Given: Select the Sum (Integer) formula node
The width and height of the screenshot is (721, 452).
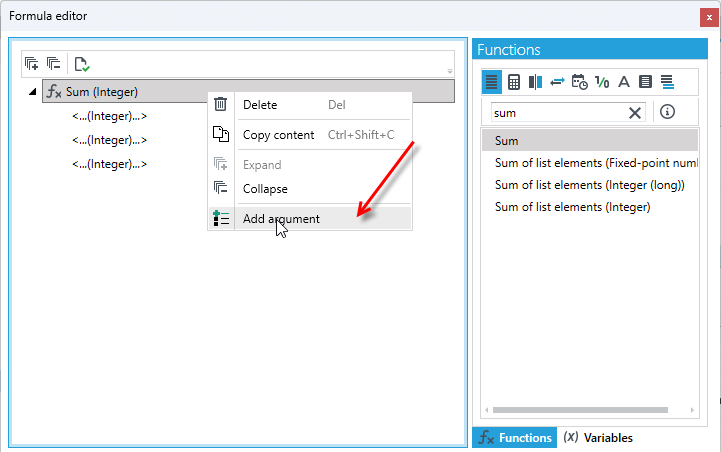Looking at the screenshot, I should pos(248,92).
